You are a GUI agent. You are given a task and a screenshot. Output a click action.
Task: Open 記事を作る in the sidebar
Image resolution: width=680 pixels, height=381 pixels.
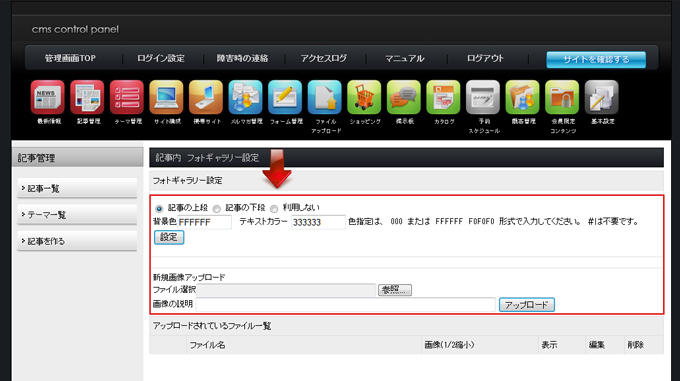pos(77,241)
